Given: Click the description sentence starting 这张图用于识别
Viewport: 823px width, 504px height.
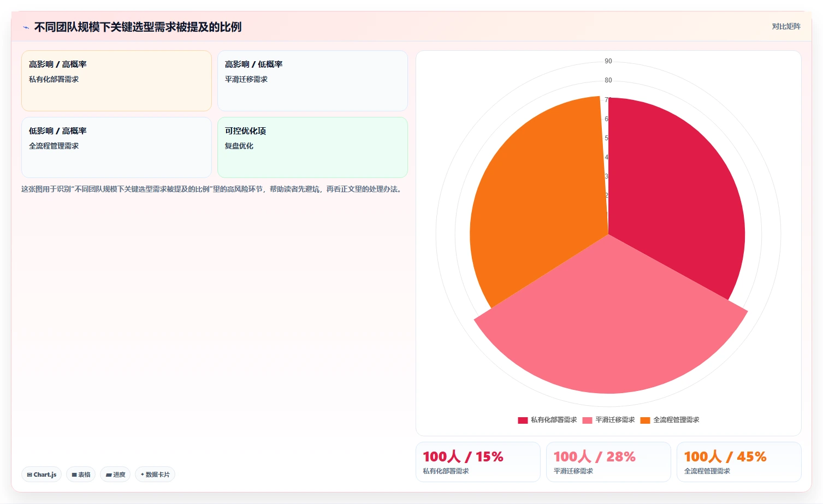Looking at the screenshot, I should point(212,189).
